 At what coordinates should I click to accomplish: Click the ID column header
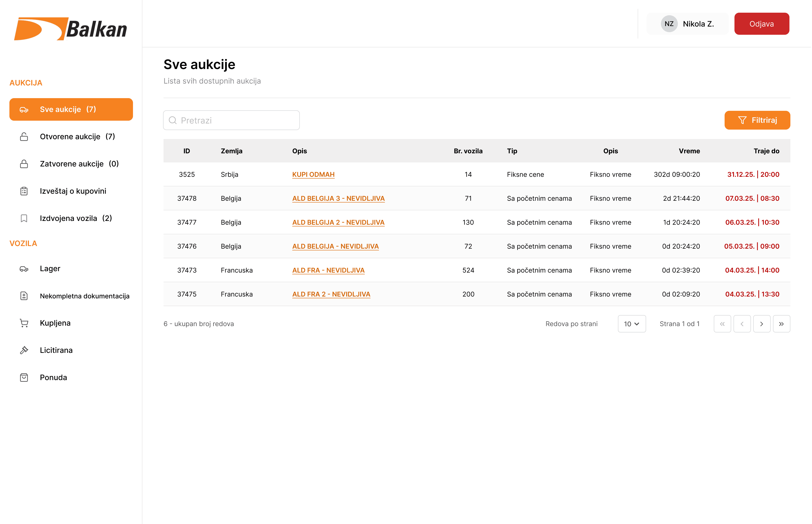(187, 151)
